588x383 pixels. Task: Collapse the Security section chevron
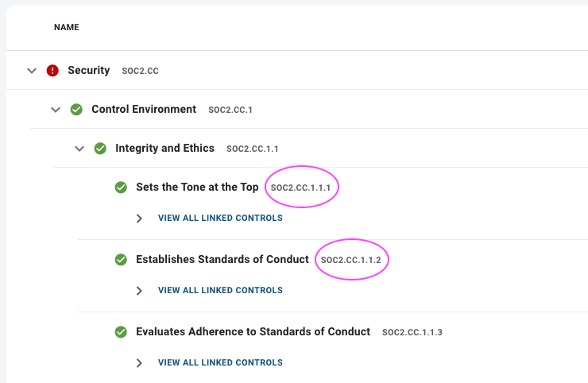click(32, 71)
